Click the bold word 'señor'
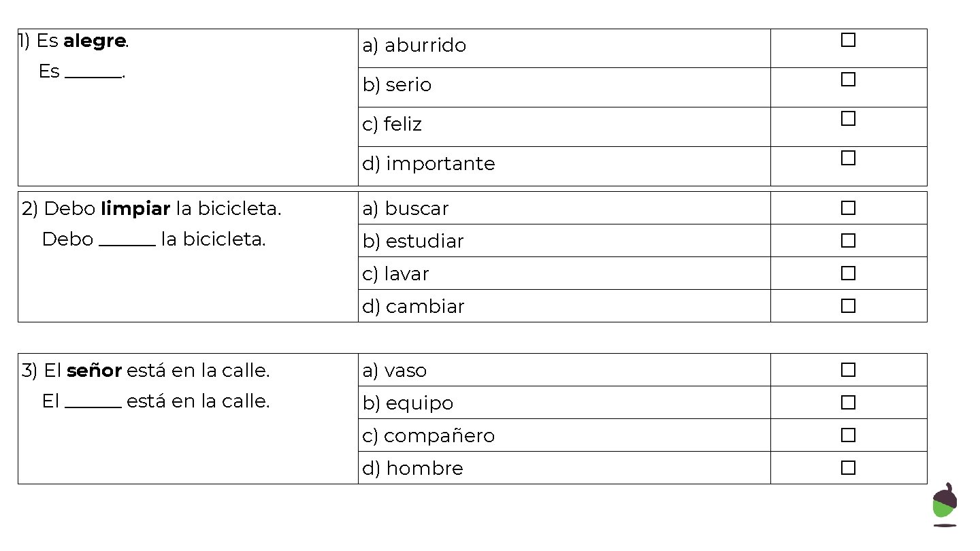Screen dimensions: 980x551 [x=94, y=371]
